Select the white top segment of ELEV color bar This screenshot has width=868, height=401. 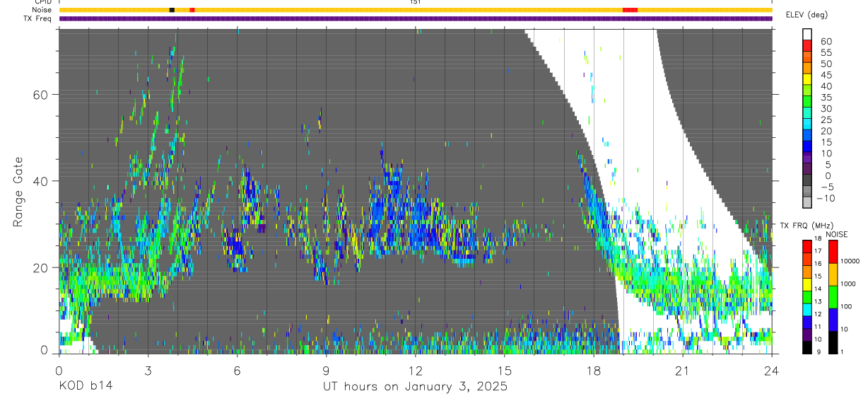[807, 34]
